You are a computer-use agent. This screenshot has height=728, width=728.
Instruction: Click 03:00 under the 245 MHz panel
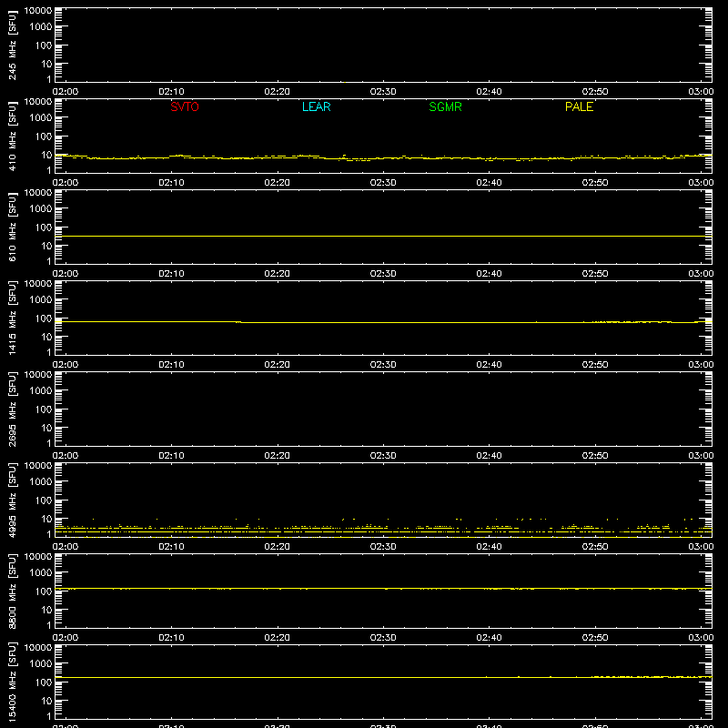(x=701, y=92)
